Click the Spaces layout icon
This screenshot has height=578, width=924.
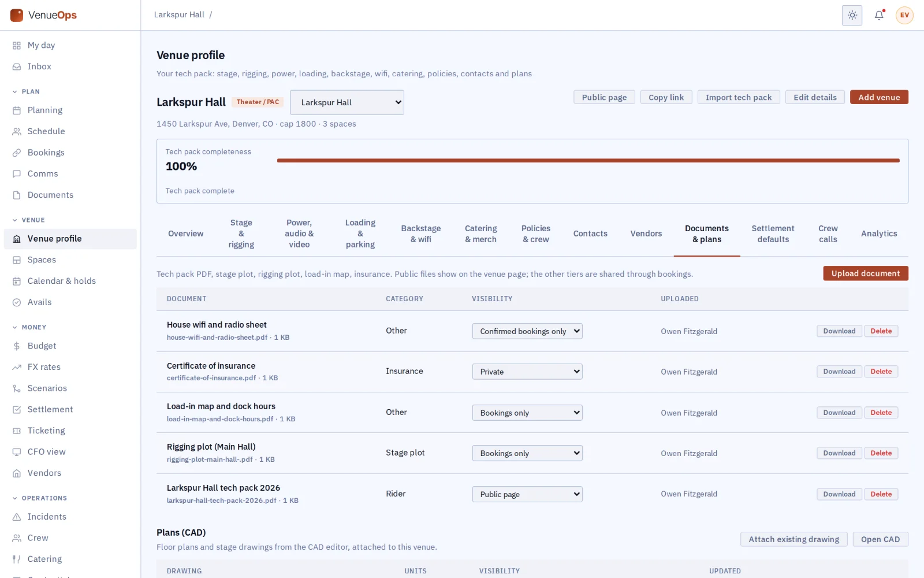pos(17,260)
